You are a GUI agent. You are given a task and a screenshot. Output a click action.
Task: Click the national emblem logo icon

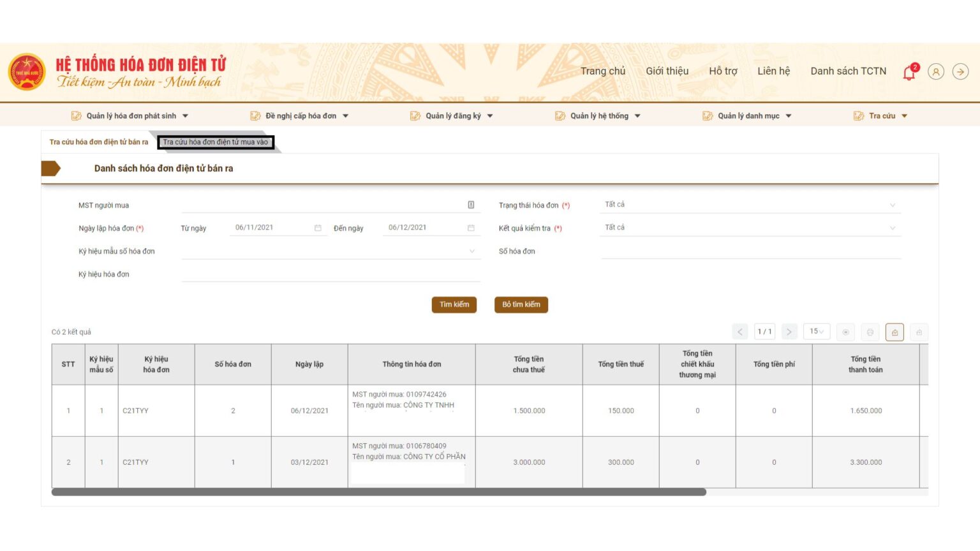pyautogui.click(x=26, y=71)
